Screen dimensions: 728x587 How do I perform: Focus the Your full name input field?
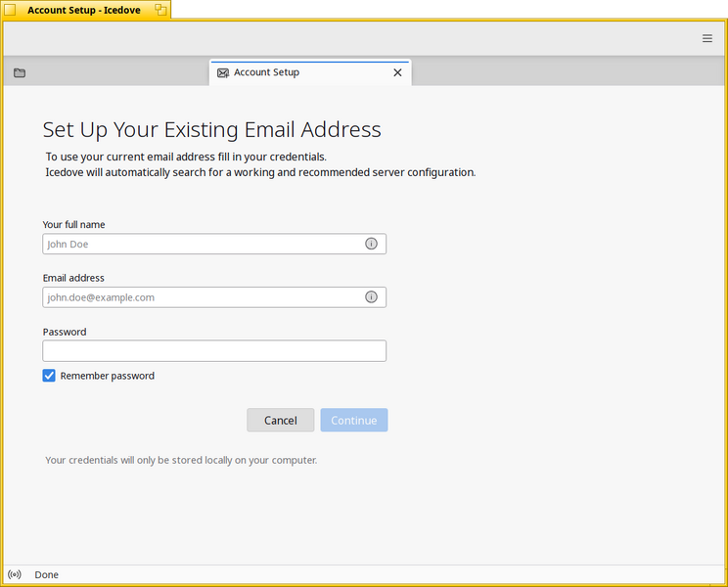[214, 244]
